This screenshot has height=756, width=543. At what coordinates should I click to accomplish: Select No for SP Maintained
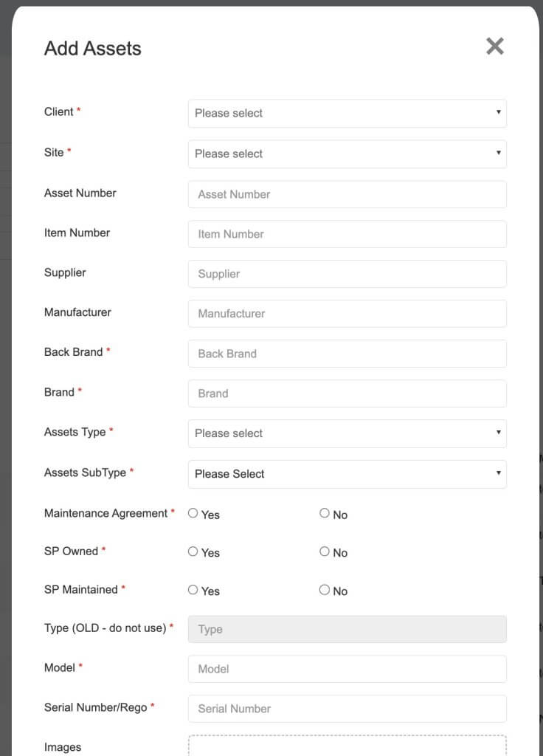click(324, 590)
